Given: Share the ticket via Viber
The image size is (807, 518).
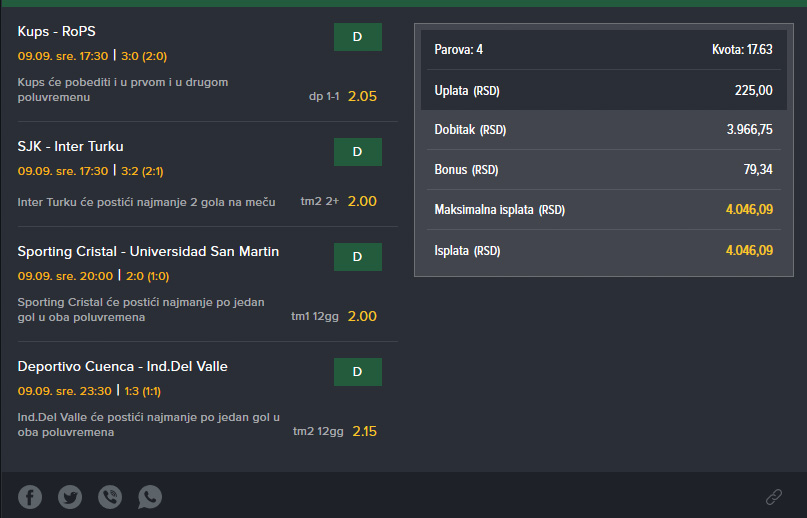Looking at the screenshot, I should coord(110,497).
